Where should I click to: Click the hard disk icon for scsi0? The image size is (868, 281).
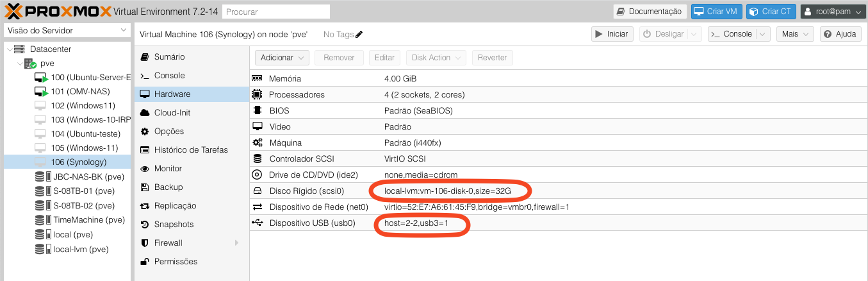coord(258,191)
